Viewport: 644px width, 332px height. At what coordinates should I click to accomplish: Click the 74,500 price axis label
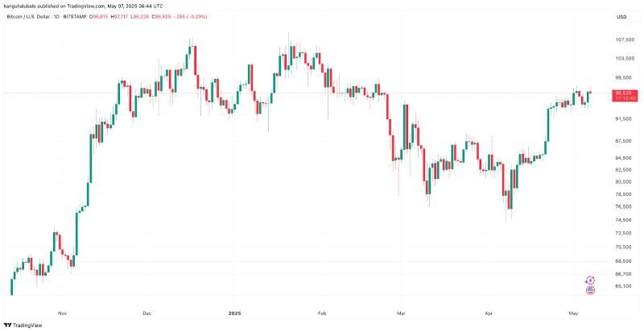pyautogui.click(x=625, y=220)
